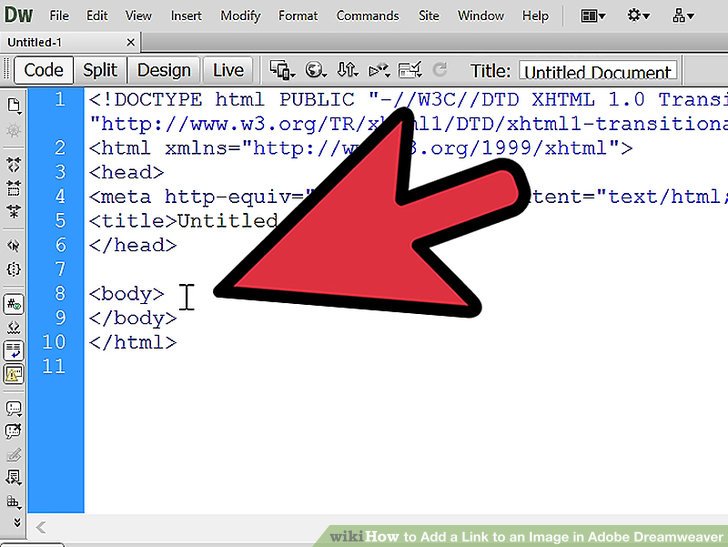The width and height of the screenshot is (728, 547).
Task: Click the Apply Comment icon
Action: [14, 409]
